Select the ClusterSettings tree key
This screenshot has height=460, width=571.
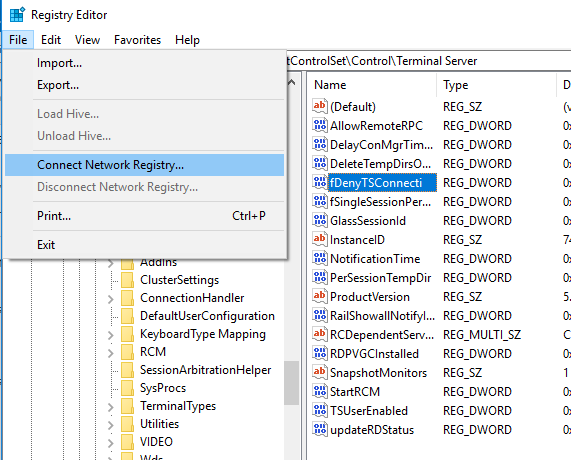point(180,280)
